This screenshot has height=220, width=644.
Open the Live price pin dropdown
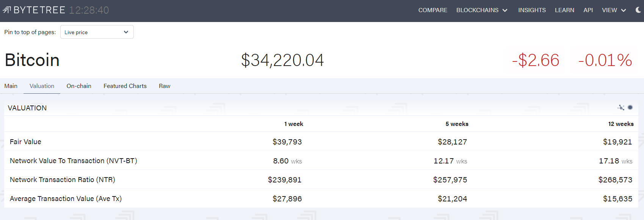click(x=97, y=32)
